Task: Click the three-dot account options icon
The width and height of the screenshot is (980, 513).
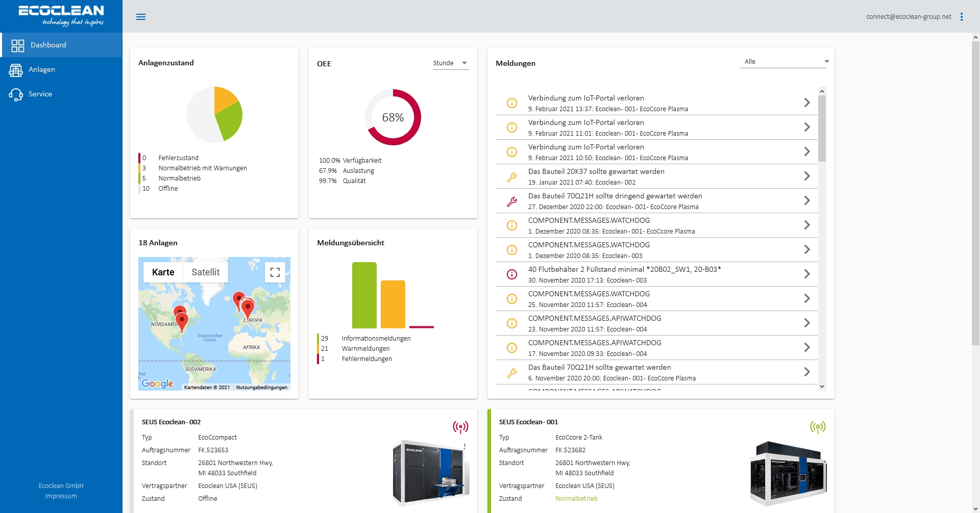Action: click(962, 17)
